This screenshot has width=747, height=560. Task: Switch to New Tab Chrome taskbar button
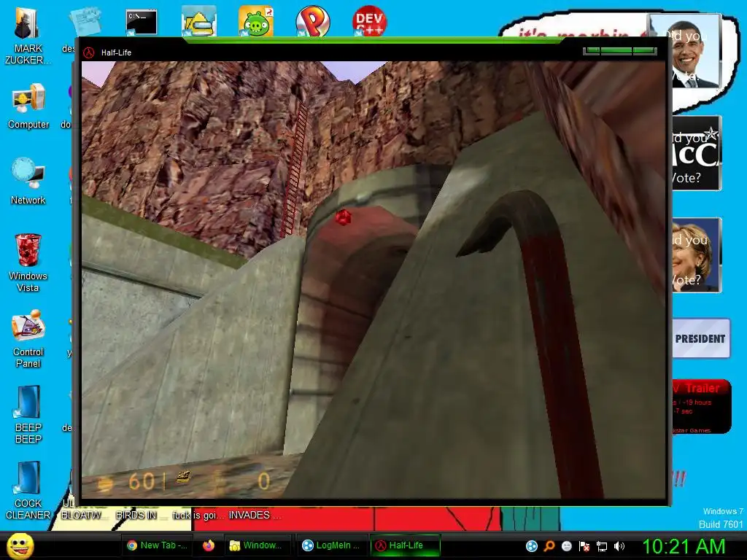(x=158, y=545)
